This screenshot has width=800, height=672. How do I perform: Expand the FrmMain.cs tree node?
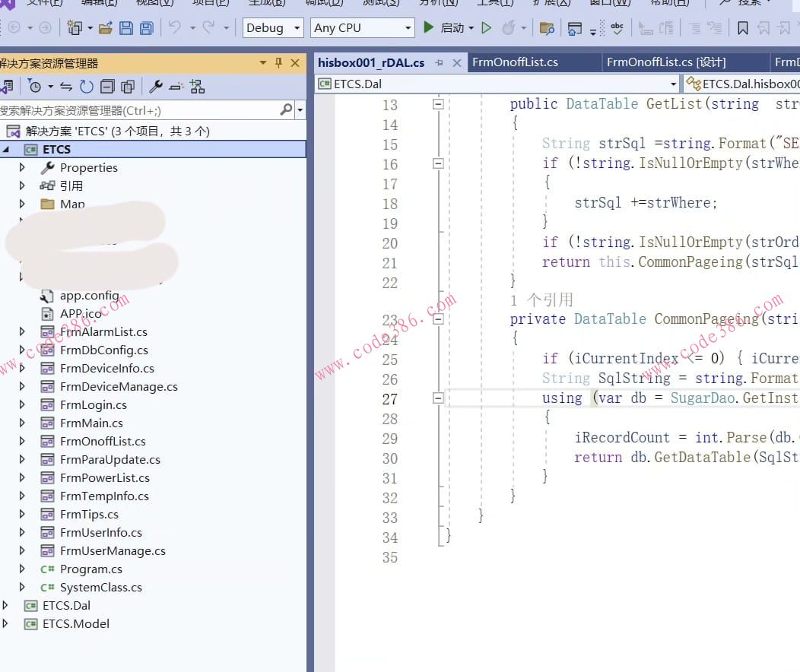[22, 423]
